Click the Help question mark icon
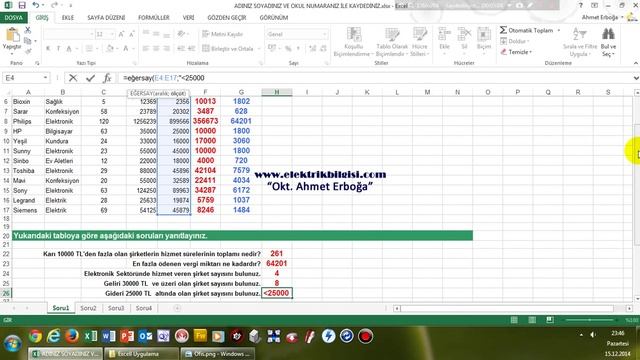 [x=581, y=5]
